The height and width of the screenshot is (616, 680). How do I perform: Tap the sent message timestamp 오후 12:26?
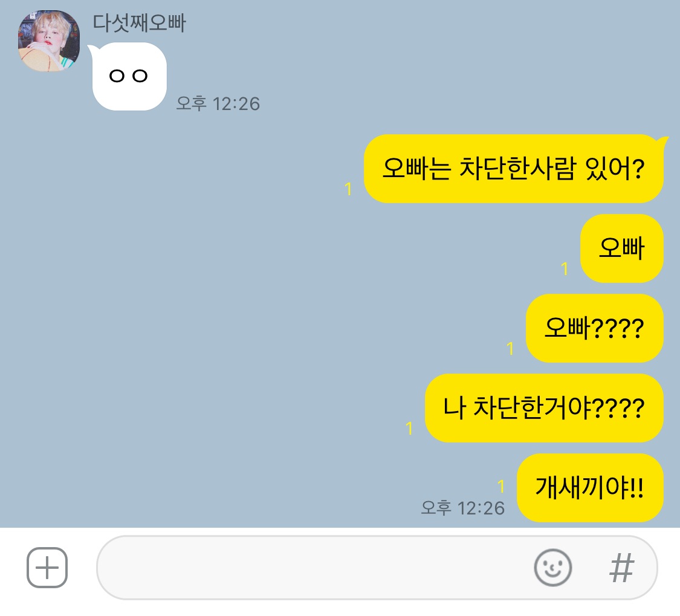pos(463,508)
